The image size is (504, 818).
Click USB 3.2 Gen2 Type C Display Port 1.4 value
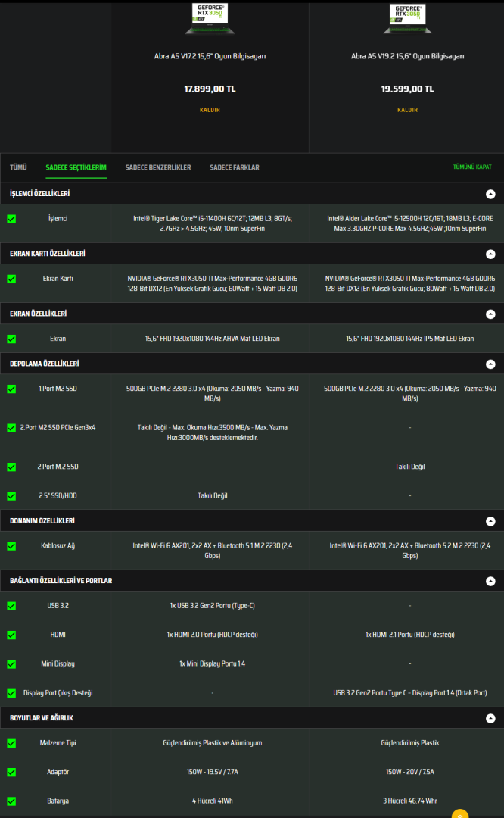pos(410,693)
